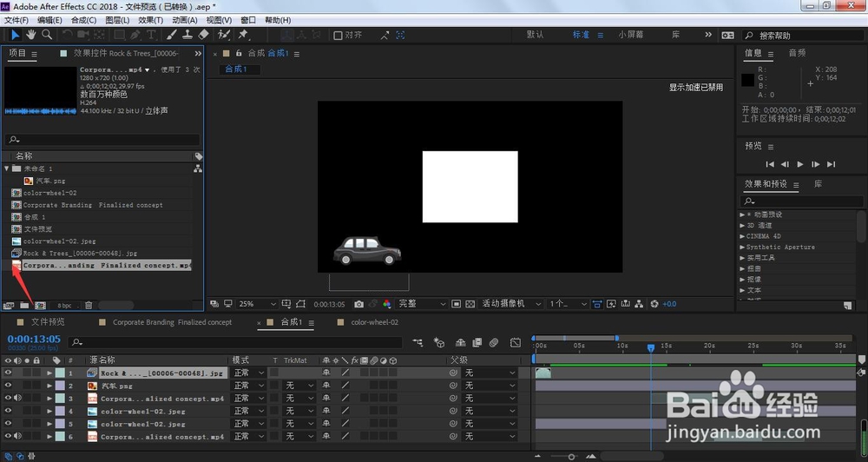868x462 pixels.
Task: Click the timeline zoom slider at bottom
Action: (x=571, y=457)
